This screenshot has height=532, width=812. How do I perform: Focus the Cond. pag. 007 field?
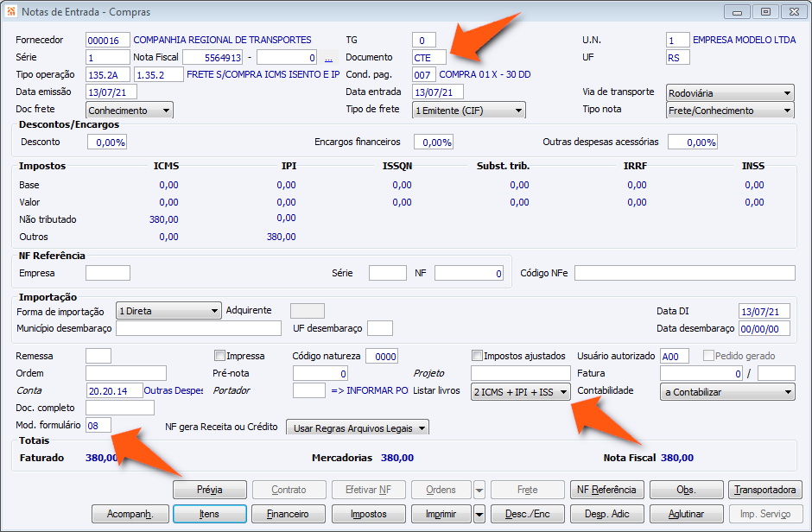(x=424, y=74)
